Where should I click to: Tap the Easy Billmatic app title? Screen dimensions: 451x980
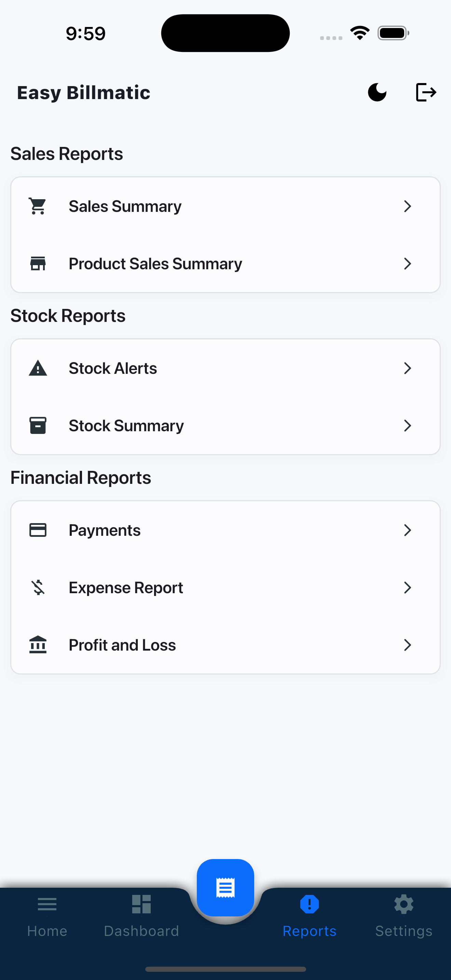(84, 93)
